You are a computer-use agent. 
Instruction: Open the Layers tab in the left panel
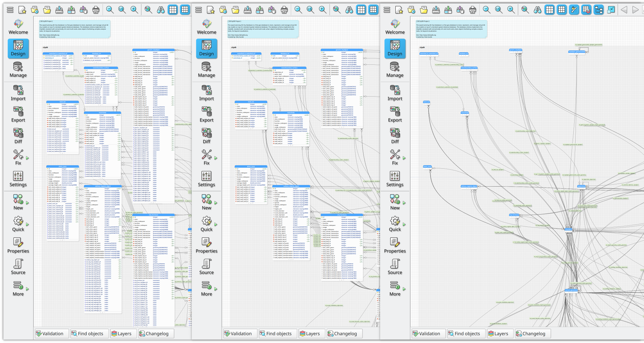(x=123, y=334)
